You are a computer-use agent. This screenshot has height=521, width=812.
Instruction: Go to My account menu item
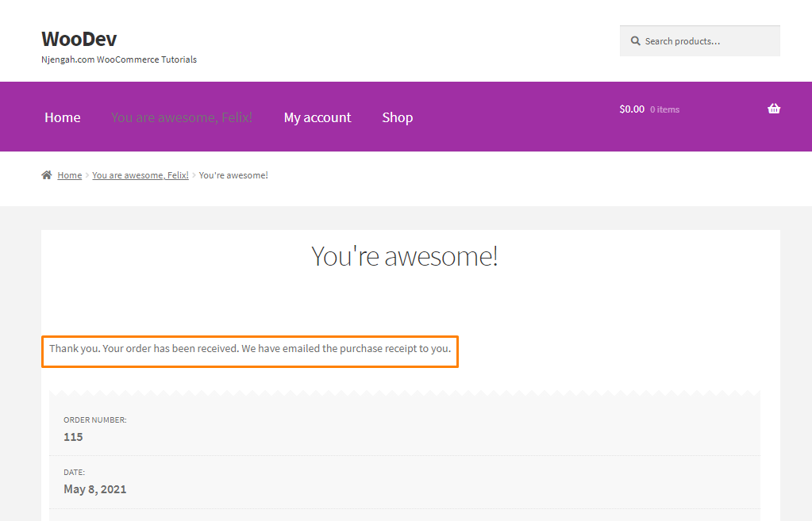tap(317, 117)
